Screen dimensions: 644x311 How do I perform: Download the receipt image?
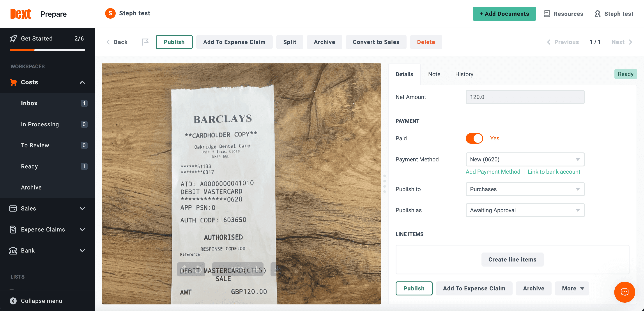pyautogui.click(x=277, y=269)
